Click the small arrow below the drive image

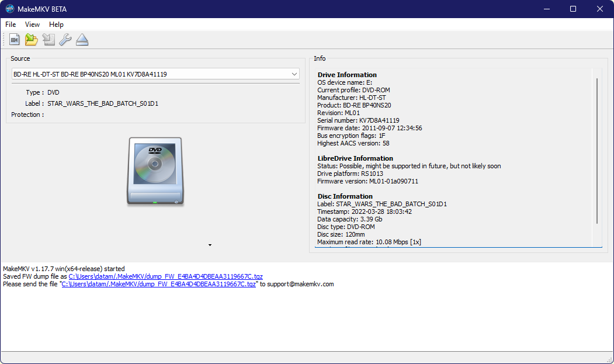(210, 245)
